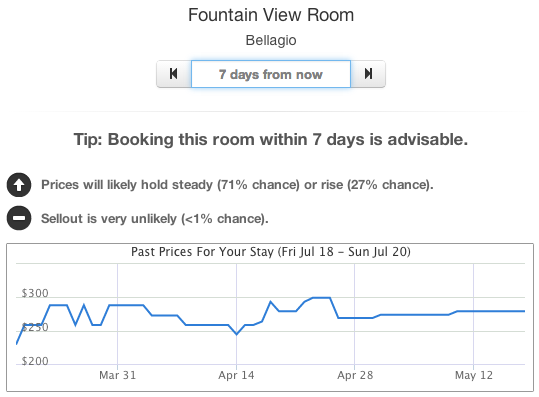Click the Mar 31 date label on chart
Screen dimensions: 539x397
[x=118, y=375]
